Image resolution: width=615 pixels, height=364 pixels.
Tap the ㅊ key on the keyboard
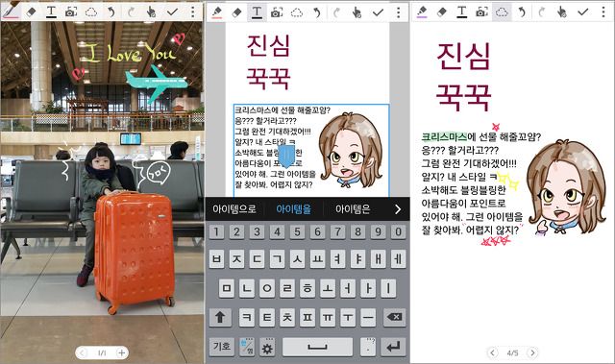(287, 317)
